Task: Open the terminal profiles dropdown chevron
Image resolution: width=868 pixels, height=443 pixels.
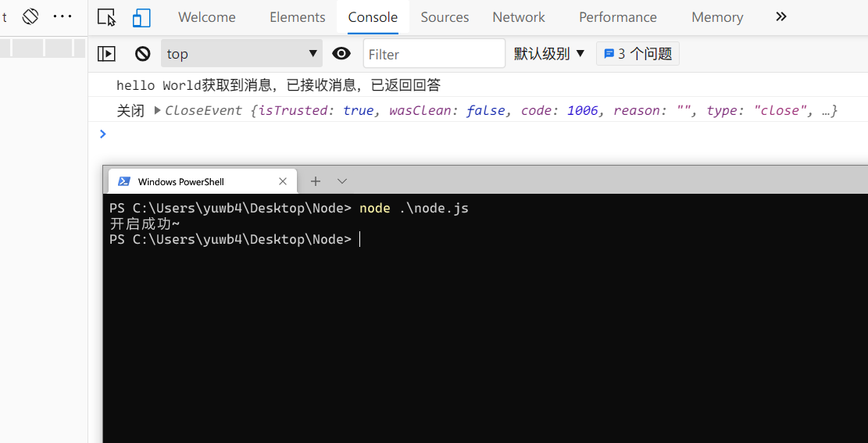Action: (x=342, y=181)
